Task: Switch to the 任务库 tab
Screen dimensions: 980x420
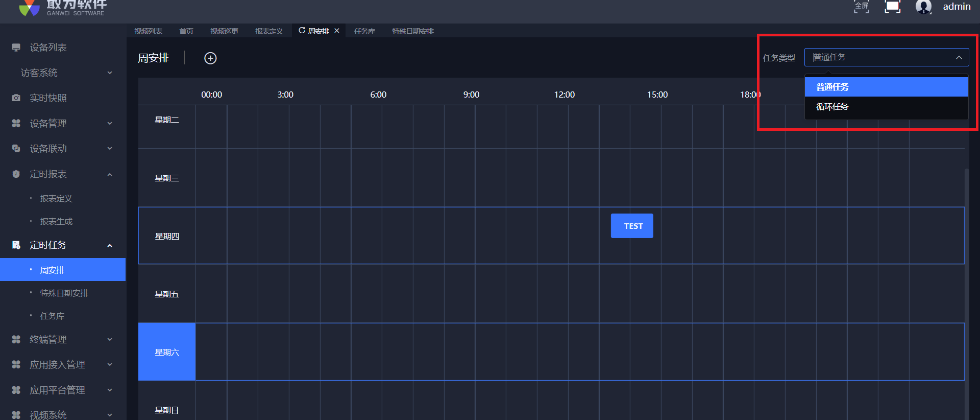Action: click(x=364, y=31)
